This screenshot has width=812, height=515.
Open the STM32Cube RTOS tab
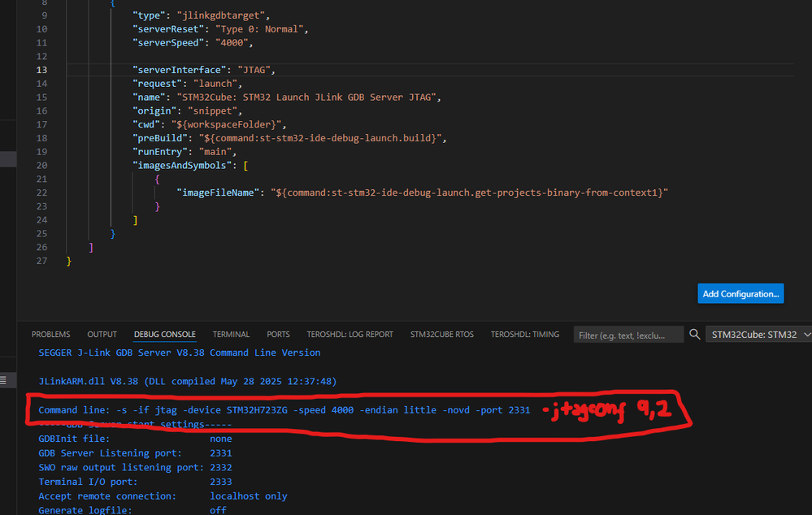click(x=441, y=335)
